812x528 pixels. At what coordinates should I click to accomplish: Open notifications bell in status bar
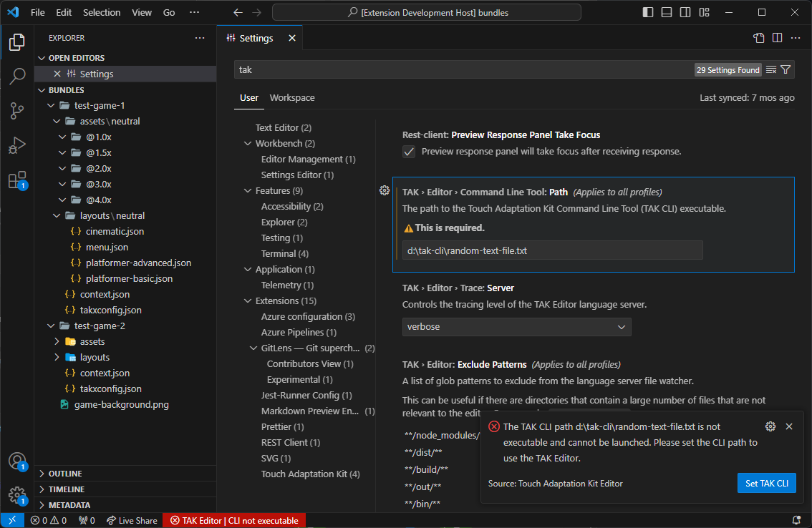pyautogui.click(x=796, y=520)
